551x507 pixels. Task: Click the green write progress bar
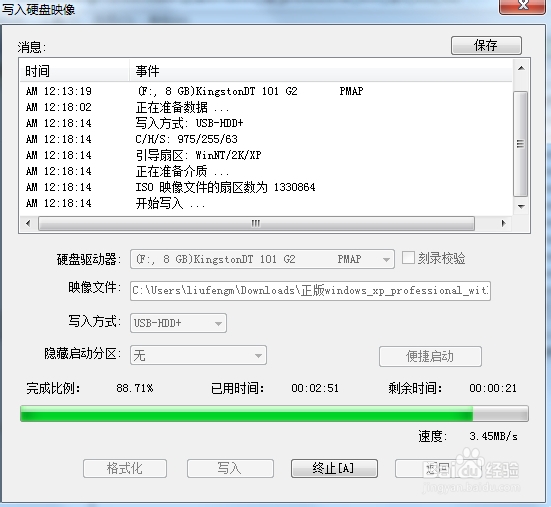274,414
